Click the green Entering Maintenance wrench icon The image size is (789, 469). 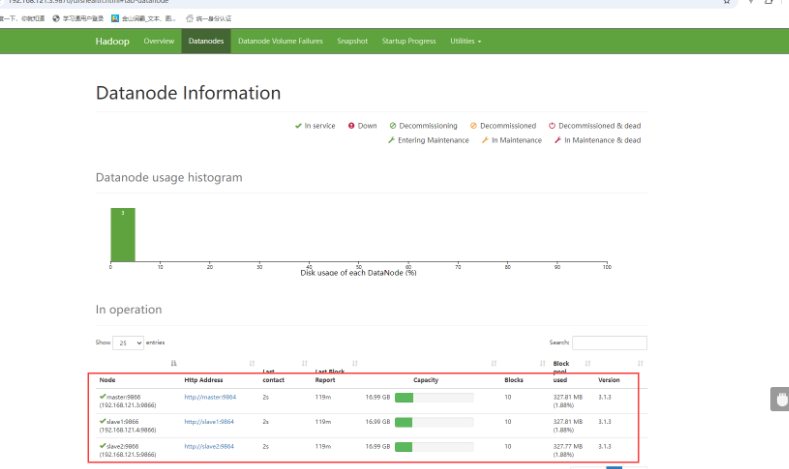click(x=391, y=140)
